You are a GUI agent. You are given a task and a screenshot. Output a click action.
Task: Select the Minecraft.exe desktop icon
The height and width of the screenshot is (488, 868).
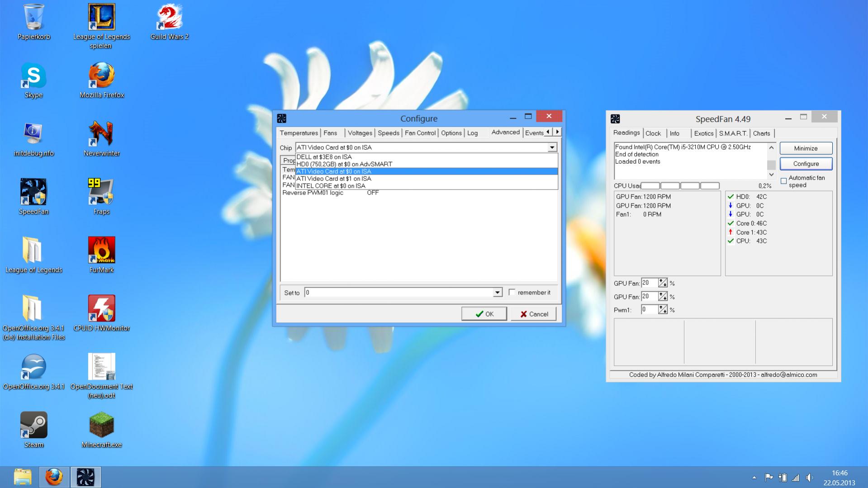(x=101, y=430)
